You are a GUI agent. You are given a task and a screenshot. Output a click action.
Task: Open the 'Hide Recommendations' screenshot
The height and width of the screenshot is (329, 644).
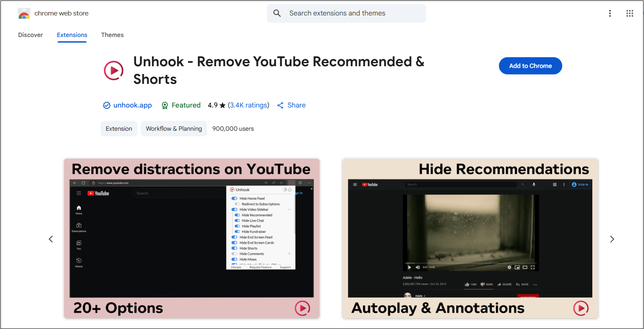[470, 239]
